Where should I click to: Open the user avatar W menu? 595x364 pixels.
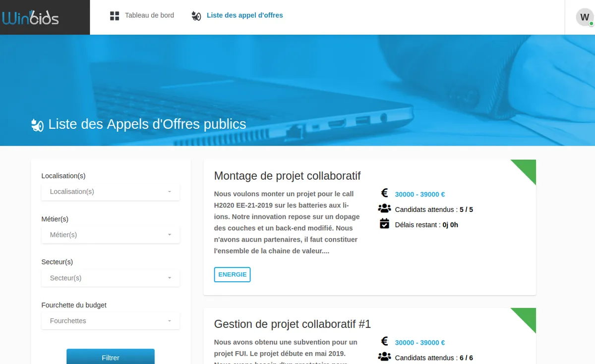pos(585,17)
